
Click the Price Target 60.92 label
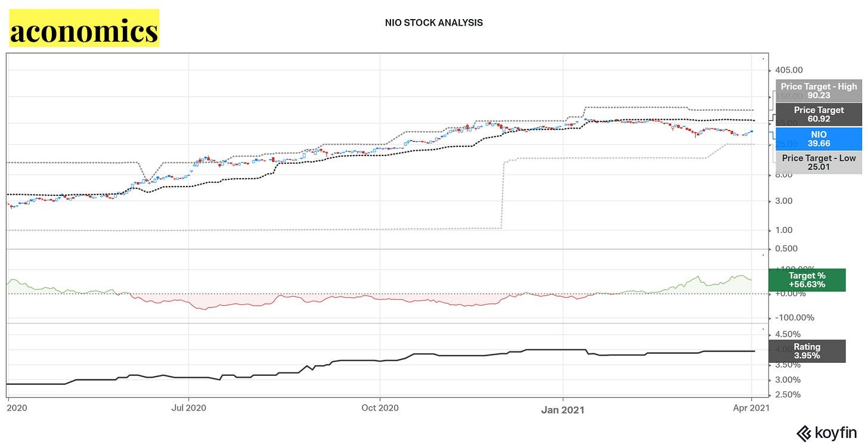click(819, 114)
